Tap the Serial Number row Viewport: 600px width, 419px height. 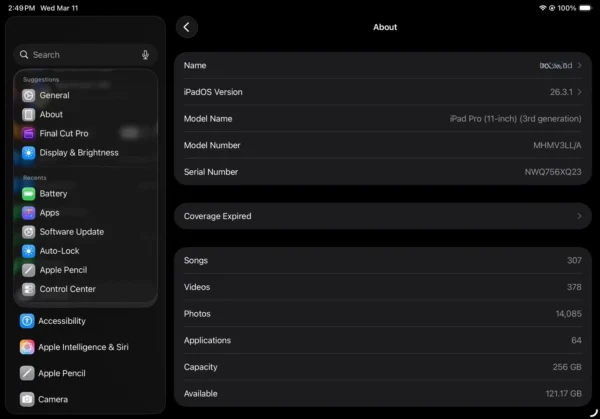tap(381, 172)
